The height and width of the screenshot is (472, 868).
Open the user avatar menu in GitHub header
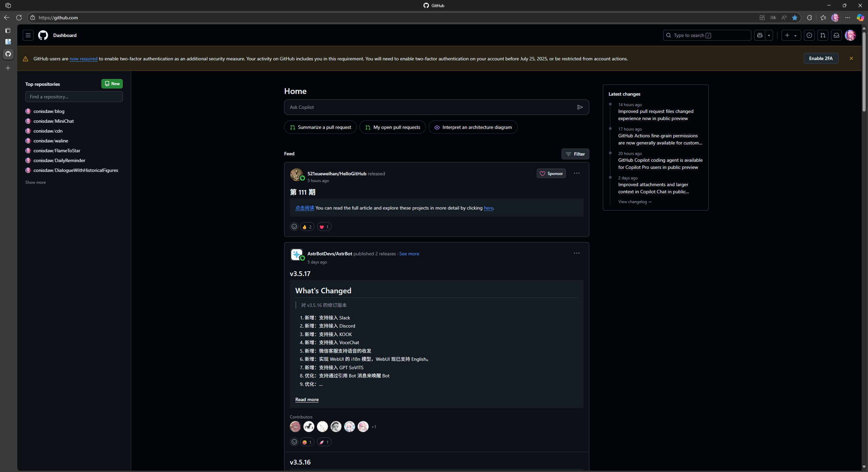(850, 35)
